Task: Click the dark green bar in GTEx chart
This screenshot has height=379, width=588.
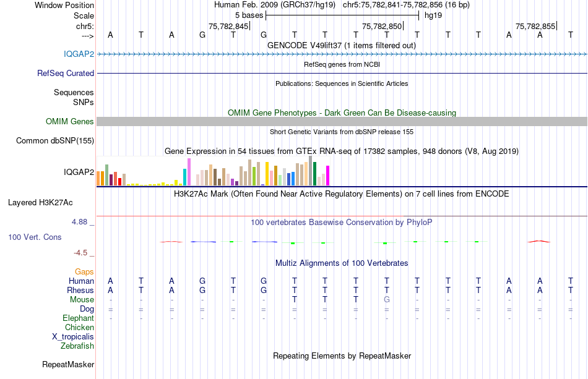Action: (x=314, y=174)
